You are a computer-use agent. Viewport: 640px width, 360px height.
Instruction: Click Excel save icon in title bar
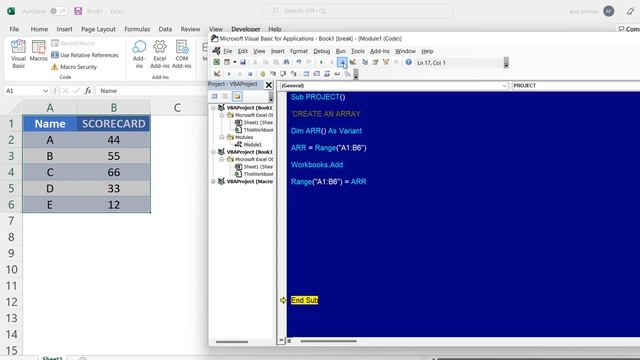(x=78, y=11)
